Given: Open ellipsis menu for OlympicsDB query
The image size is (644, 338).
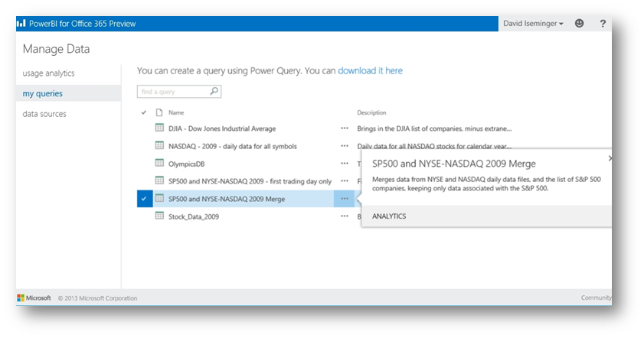Looking at the screenshot, I should pos(345,164).
